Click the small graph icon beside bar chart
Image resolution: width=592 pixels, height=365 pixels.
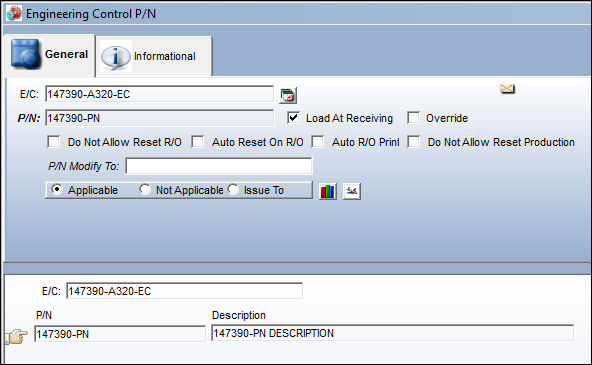[352, 191]
